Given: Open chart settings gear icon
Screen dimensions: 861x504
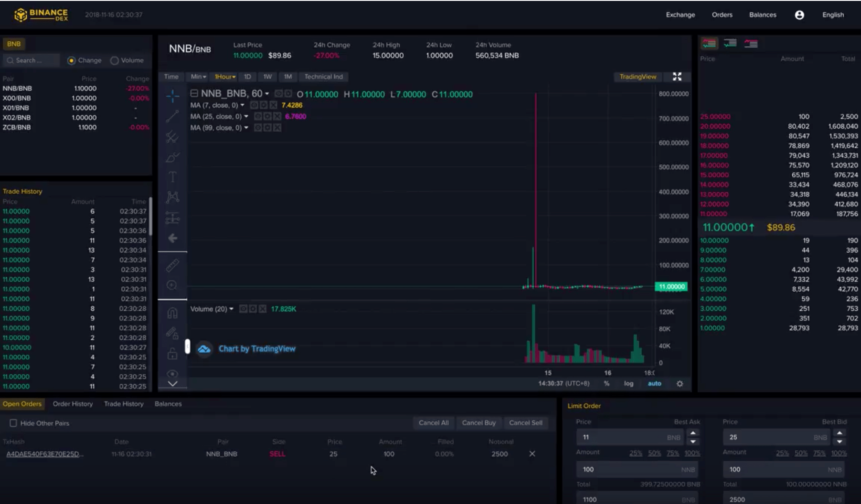Looking at the screenshot, I should [x=680, y=383].
